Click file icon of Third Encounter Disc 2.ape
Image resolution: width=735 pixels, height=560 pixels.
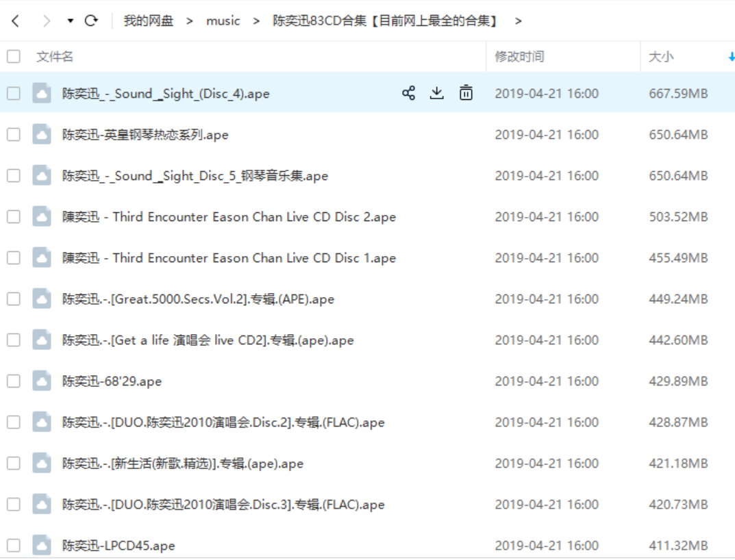point(42,216)
